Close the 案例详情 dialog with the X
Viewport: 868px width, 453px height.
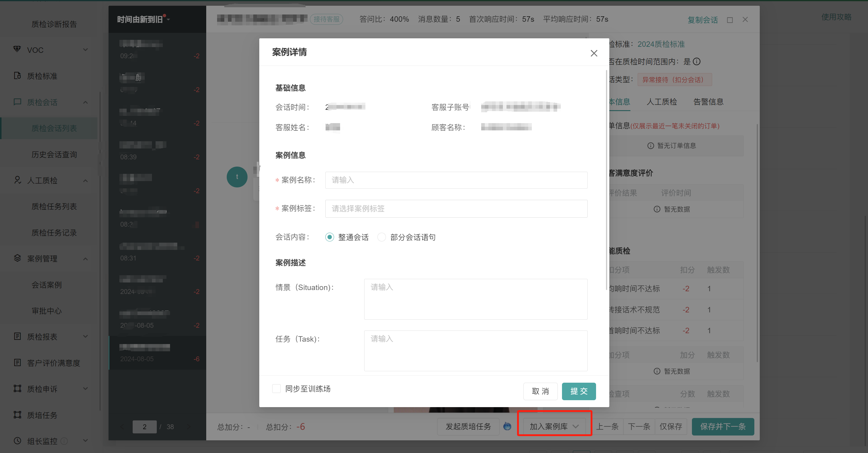(x=594, y=53)
